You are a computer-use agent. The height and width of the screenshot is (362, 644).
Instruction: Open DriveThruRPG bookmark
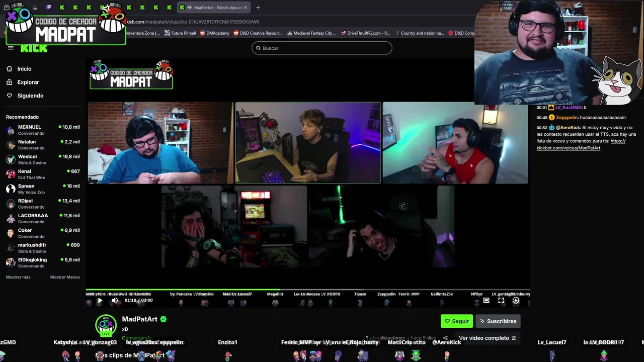click(x=365, y=33)
